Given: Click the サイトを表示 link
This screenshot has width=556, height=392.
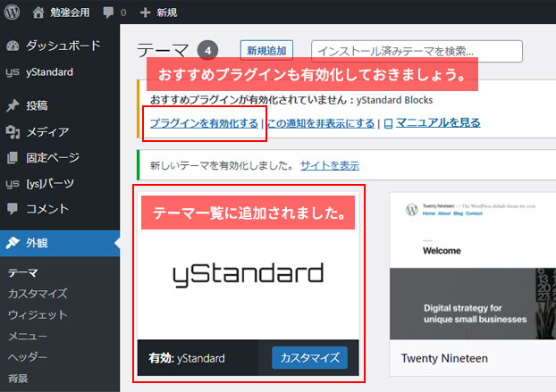Looking at the screenshot, I should [330, 165].
